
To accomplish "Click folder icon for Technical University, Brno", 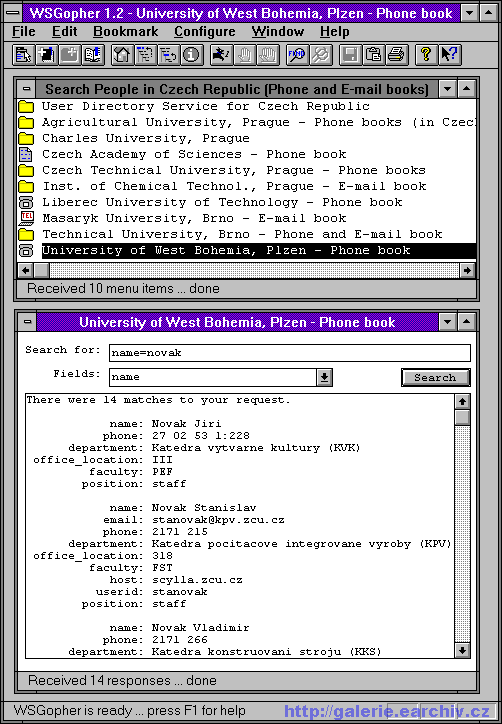I will click(x=26, y=235).
